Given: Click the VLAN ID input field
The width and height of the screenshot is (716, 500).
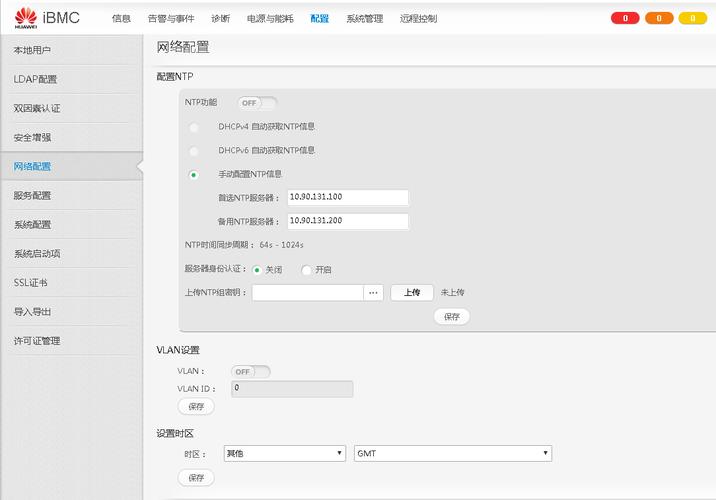Looking at the screenshot, I should (x=292, y=389).
